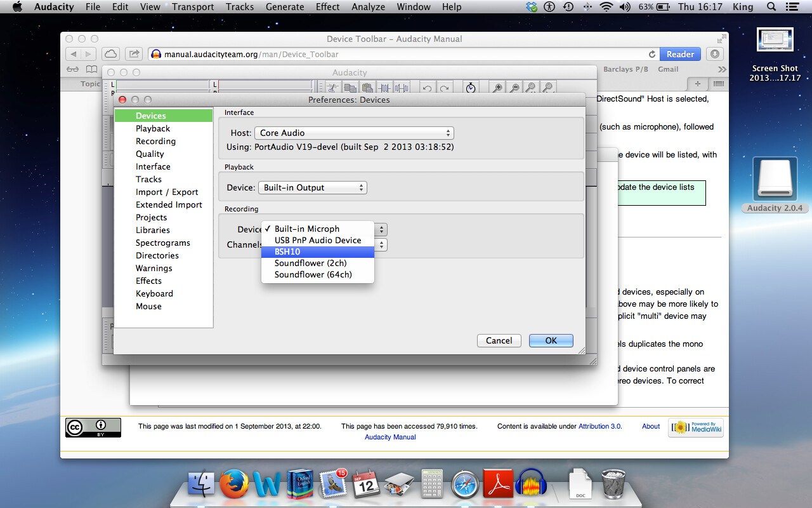Follow the Audacity Manual footer link
812x508 pixels.
click(390, 437)
